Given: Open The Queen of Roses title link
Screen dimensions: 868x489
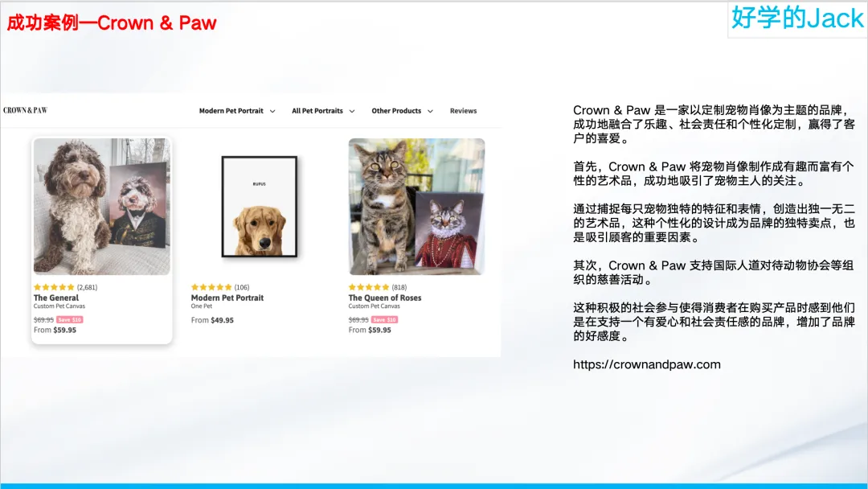Looking at the screenshot, I should coord(385,298).
